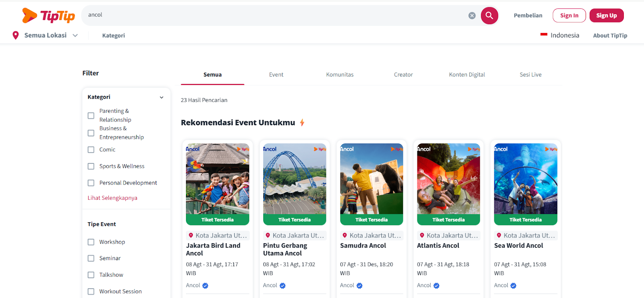The width and height of the screenshot is (644, 298).
Task: Expand categories with Lihat Selengkapnya
Action: (112, 198)
